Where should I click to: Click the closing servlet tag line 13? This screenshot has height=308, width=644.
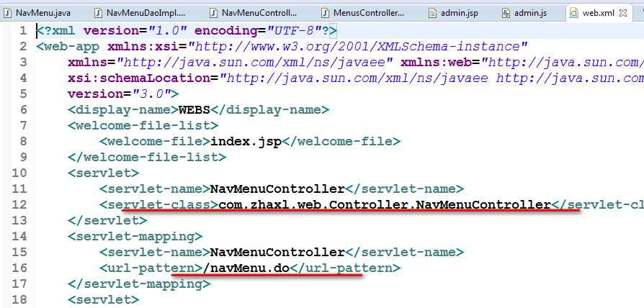[x=107, y=220]
